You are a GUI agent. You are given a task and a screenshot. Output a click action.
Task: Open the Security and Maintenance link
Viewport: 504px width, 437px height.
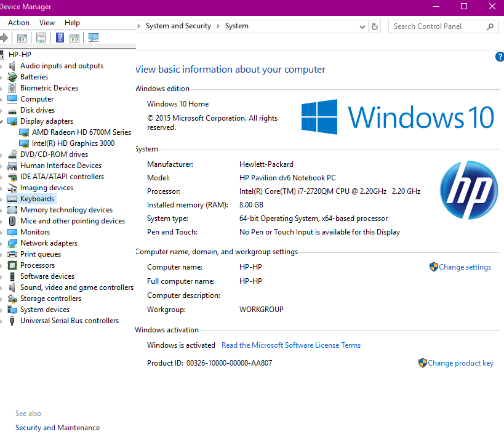tap(57, 428)
